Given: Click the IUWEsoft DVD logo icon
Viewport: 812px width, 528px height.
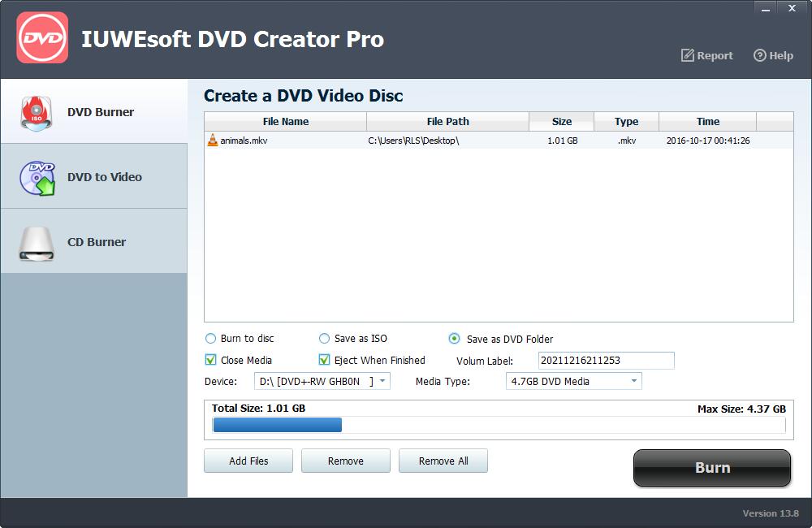Looking at the screenshot, I should tap(42, 37).
